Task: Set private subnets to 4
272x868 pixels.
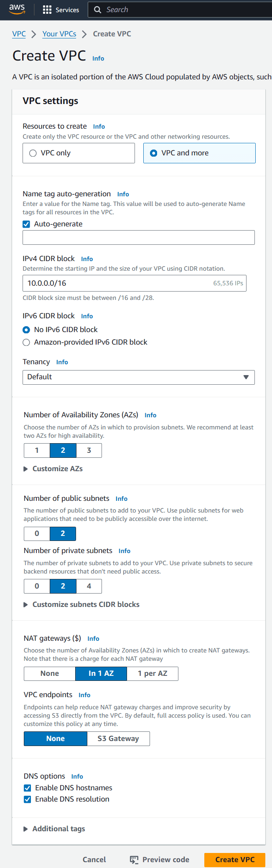Action: point(89,586)
